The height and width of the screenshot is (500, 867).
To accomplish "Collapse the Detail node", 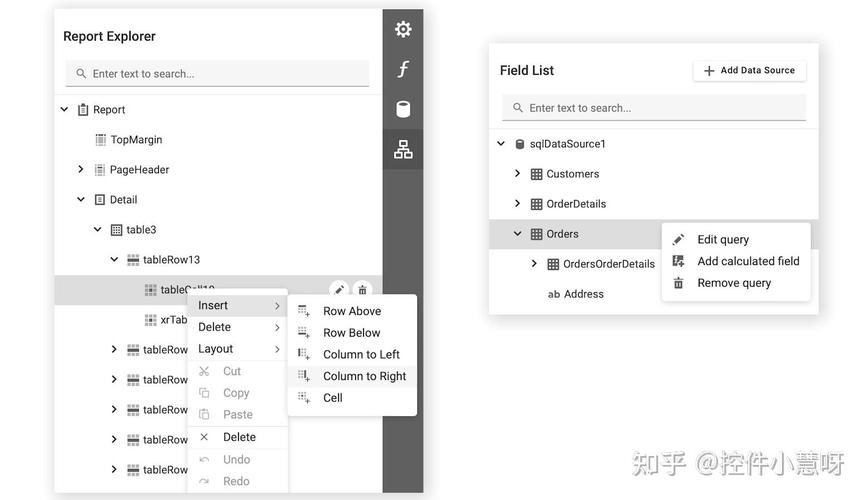I will point(81,199).
